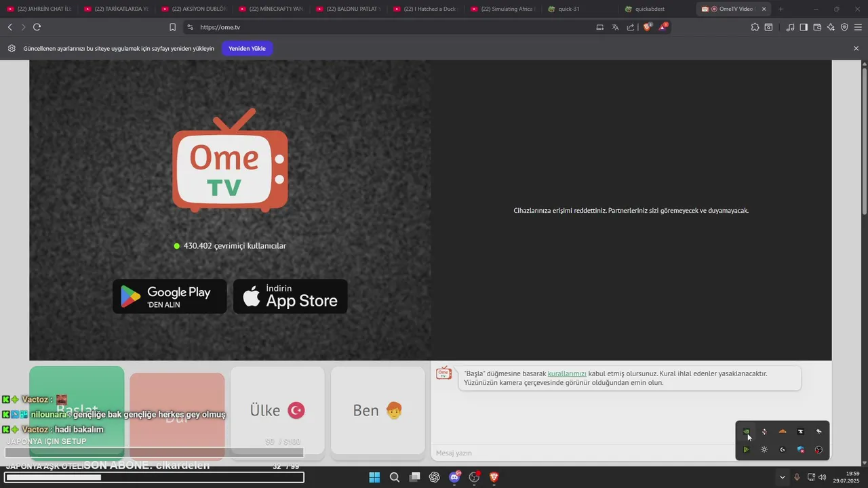868x488 pixels.
Task: Open the Logitech G Hub tray icon
Action: pyautogui.click(x=783, y=449)
